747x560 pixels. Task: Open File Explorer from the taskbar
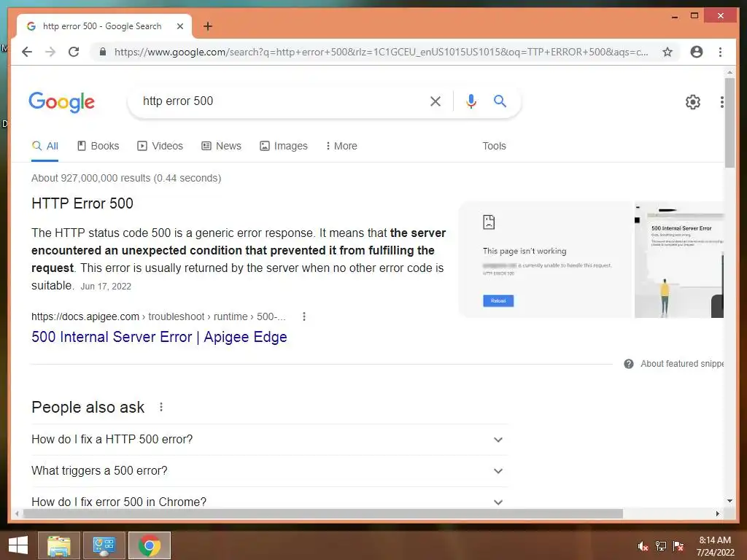pos(59,545)
